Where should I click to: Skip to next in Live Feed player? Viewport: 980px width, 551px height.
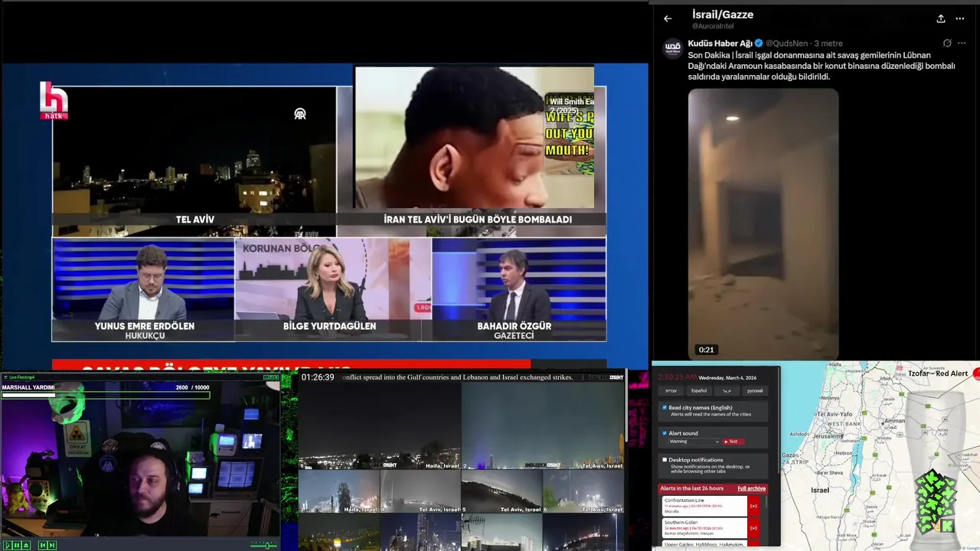tap(52, 545)
